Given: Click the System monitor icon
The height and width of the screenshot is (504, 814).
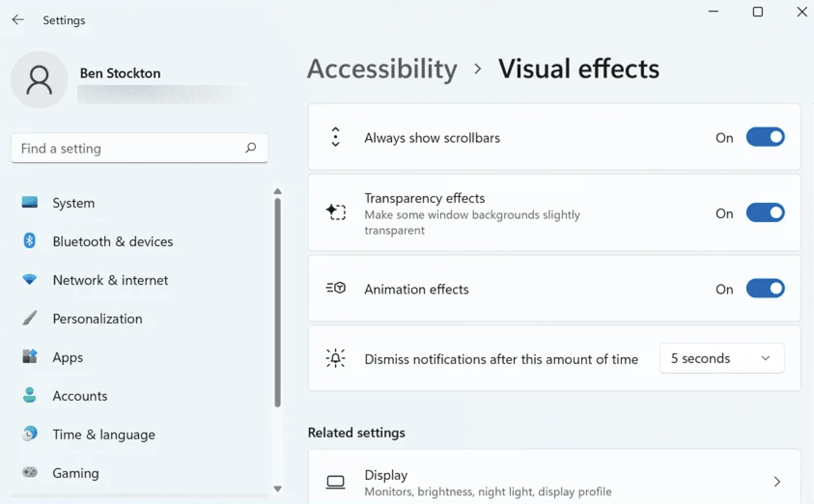Looking at the screenshot, I should [x=29, y=202].
